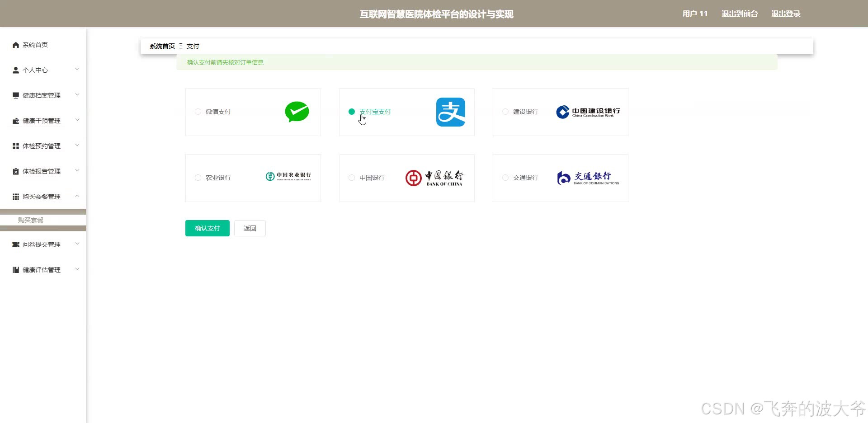The width and height of the screenshot is (868, 423).
Task: Click the 农业银行 label text
Action: [218, 178]
